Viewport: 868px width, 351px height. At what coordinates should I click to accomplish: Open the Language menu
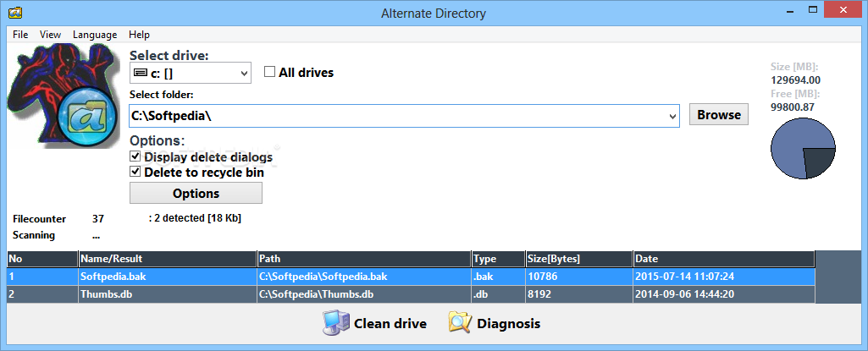tap(95, 35)
